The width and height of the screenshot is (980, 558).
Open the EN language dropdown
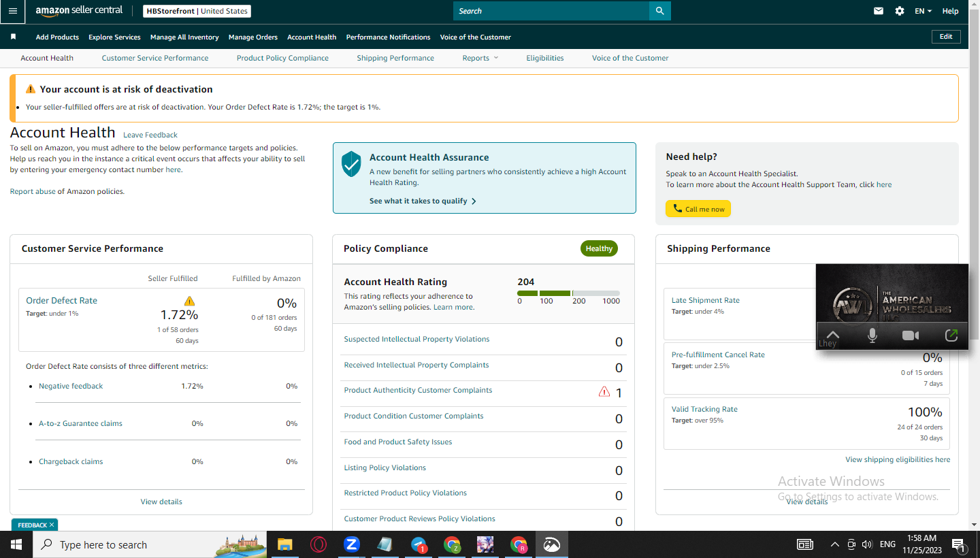(923, 11)
